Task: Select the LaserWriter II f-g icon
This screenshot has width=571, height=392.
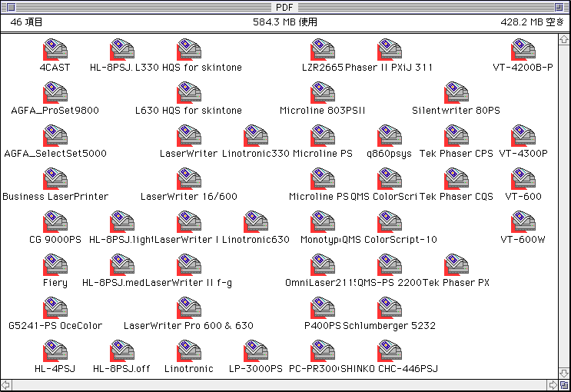Action: coord(189,264)
